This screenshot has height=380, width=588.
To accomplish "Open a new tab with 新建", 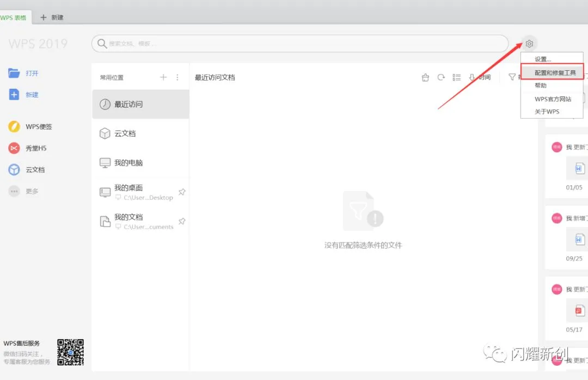I will pyautogui.click(x=52, y=17).
